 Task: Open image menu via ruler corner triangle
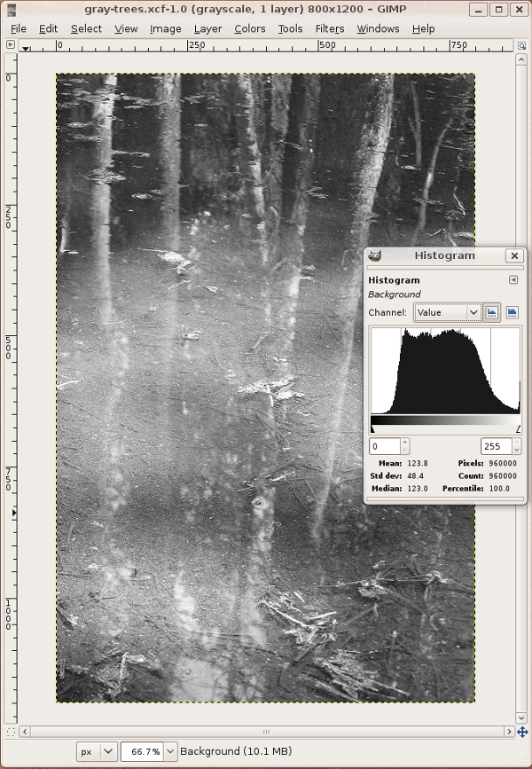point(25,47)
